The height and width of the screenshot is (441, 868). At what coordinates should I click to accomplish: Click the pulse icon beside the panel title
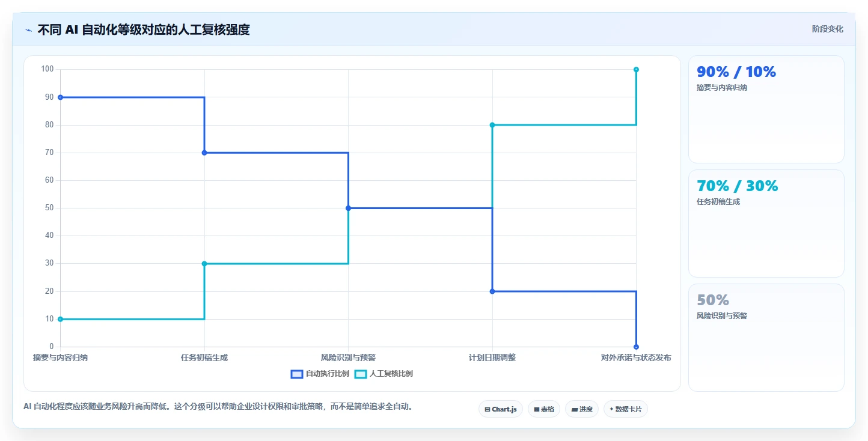click(28, 30)
